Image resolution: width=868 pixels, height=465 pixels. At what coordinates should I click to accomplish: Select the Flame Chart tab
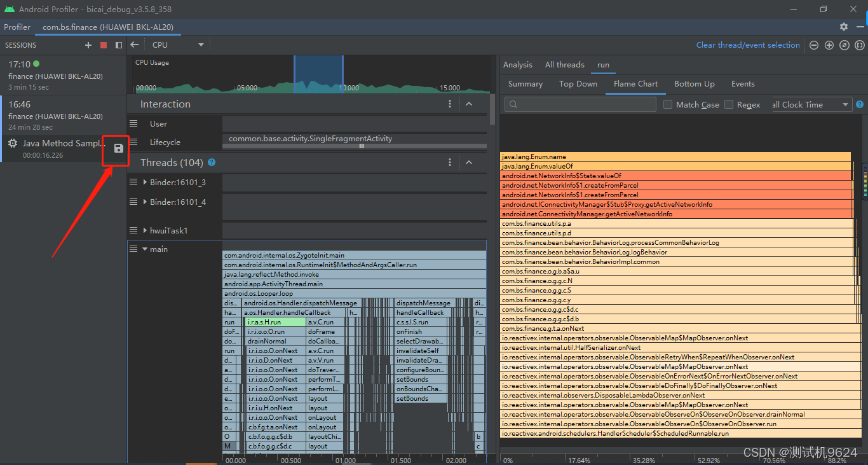[x=636, y=84]
